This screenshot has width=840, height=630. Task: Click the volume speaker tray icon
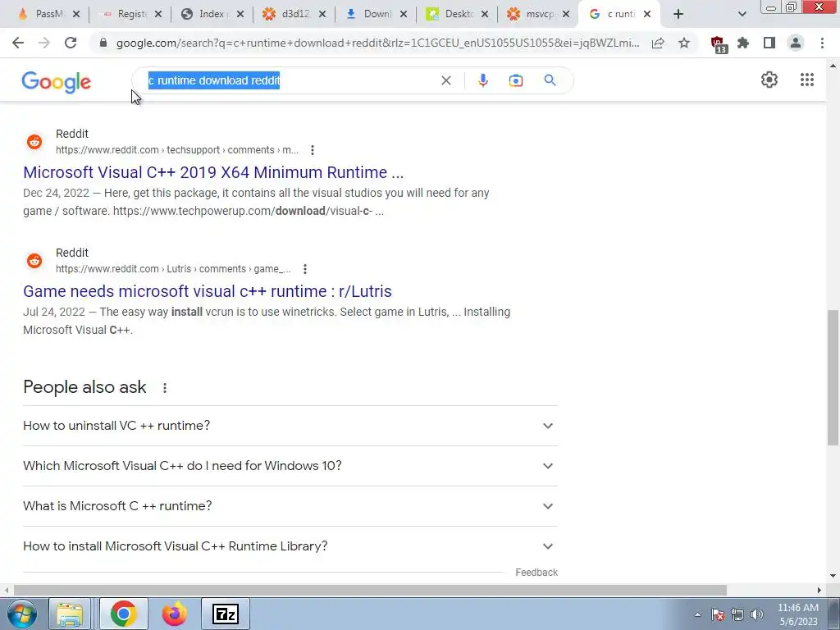756,614
